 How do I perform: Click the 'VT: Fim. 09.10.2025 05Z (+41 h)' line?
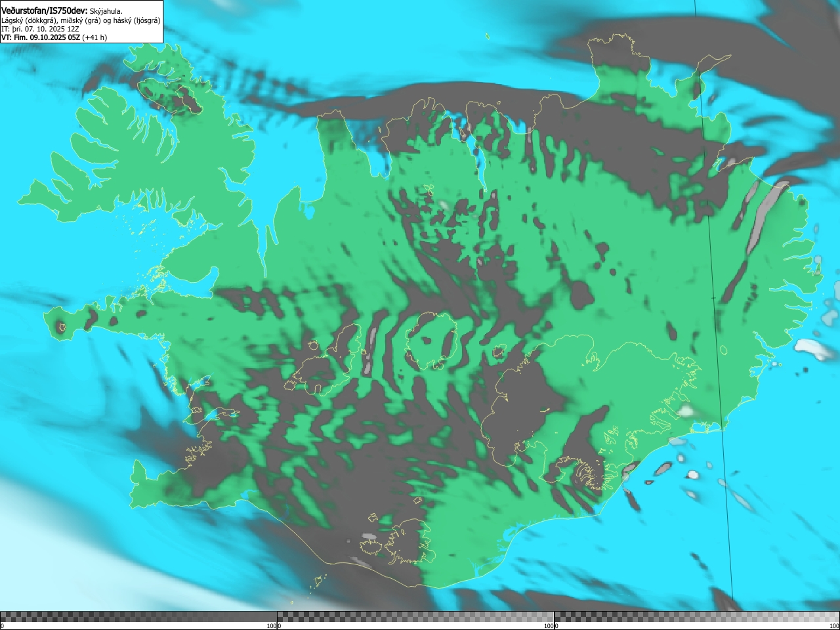(54, 37)
